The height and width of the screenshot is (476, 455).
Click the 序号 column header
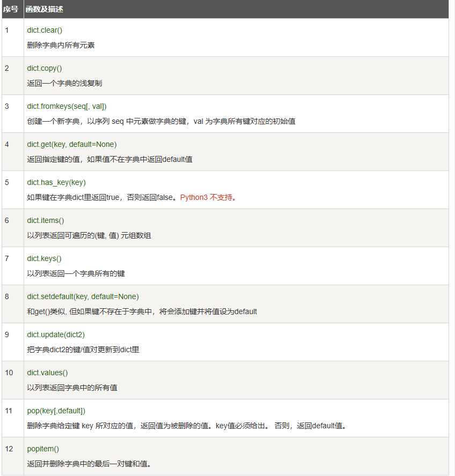click(11, 9)
